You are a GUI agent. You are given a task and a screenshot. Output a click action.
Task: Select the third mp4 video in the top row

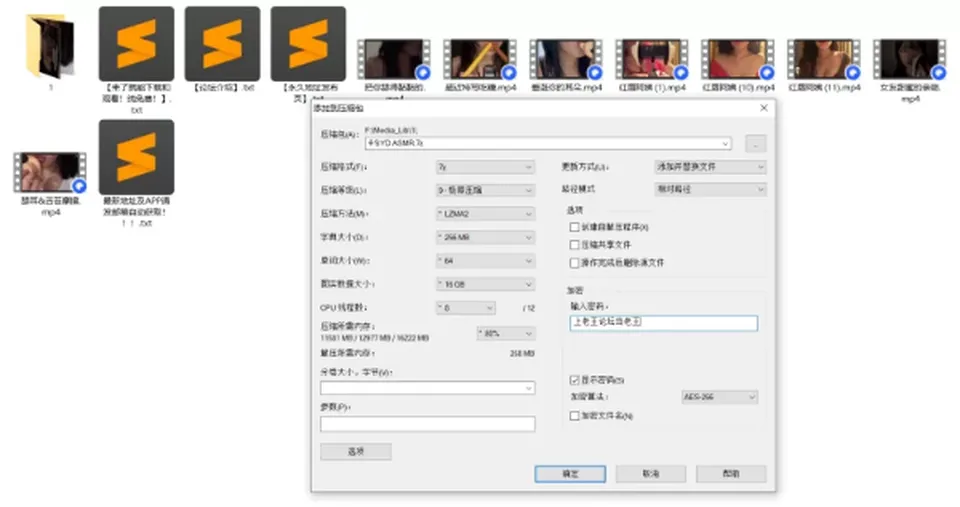click(566, 59)
